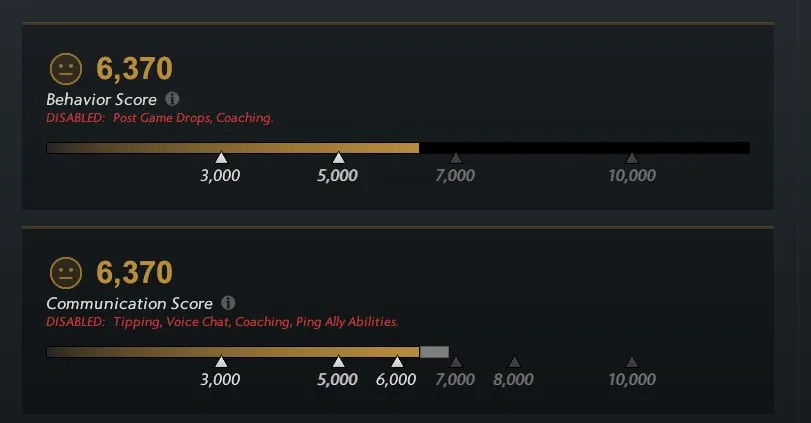Viewport: 811px width, 423px height.
Task: Click the black unfilled part of behavior bar
Action: (x=584, y=148)
